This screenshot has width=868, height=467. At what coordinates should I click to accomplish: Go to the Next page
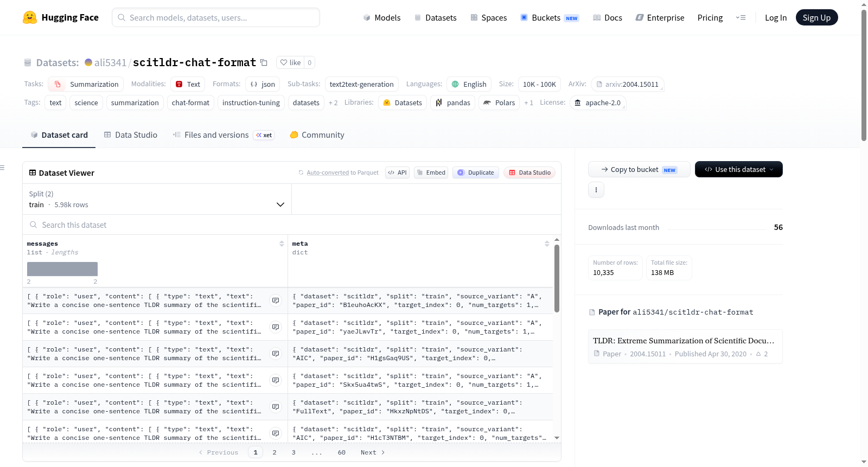(373, 452)
